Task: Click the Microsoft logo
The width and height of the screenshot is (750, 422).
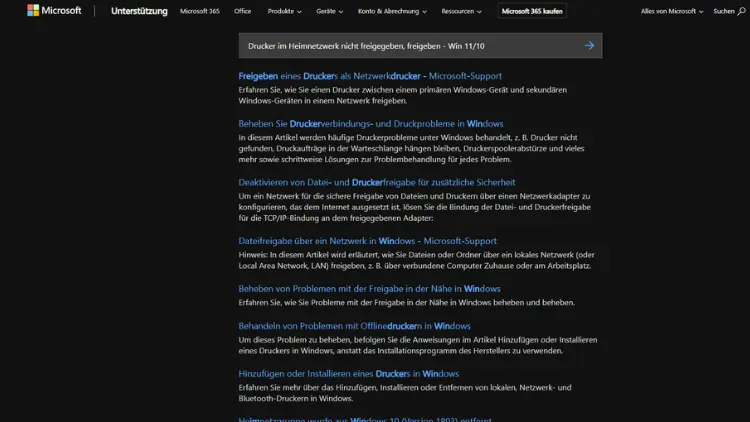Action: (54, 11)
